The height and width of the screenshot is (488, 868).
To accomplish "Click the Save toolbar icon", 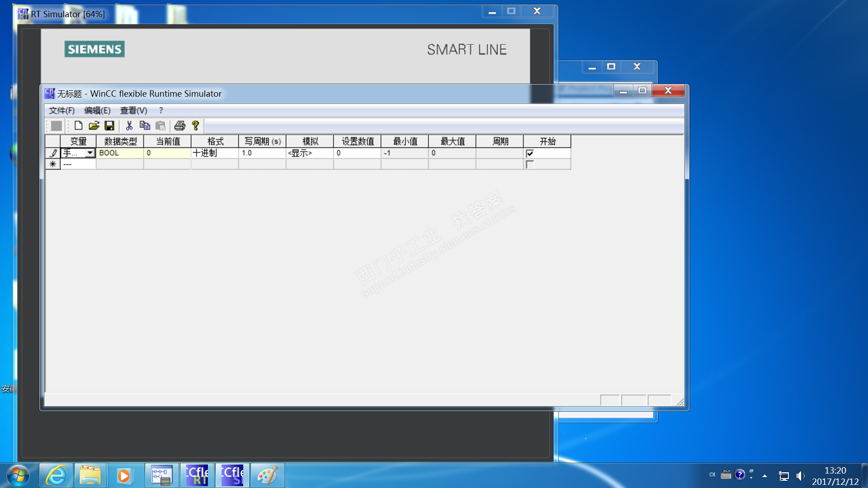I will [109, 126].
